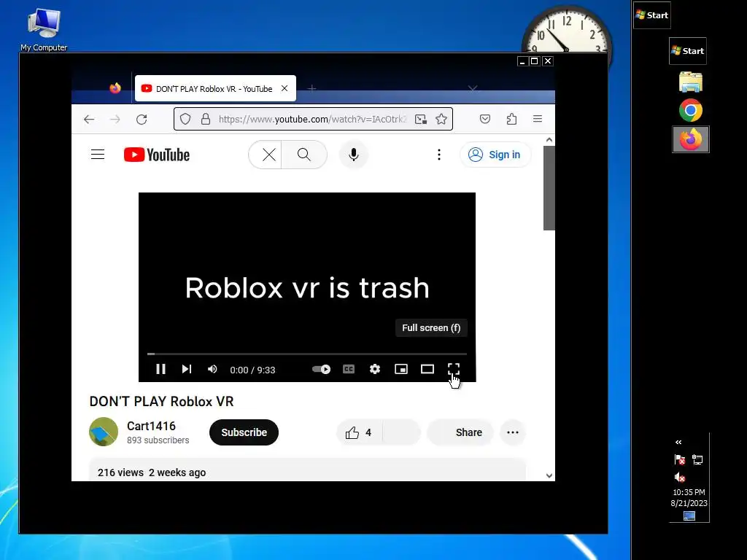The image size is (747, 560).
Task: View site security padlock info
Action: (205, 119)
